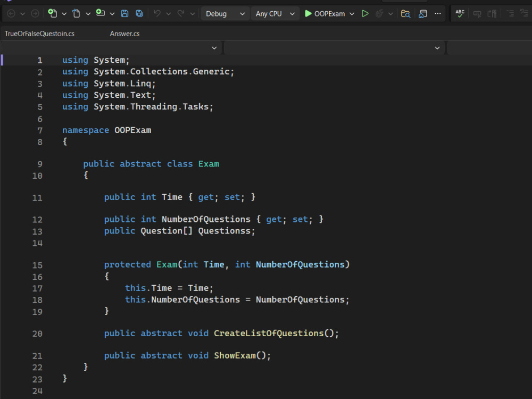Switch to the TrueOrFalseQuestoin.cs tab
Viewport: 532px width, 399px height.
pos(39,34)
